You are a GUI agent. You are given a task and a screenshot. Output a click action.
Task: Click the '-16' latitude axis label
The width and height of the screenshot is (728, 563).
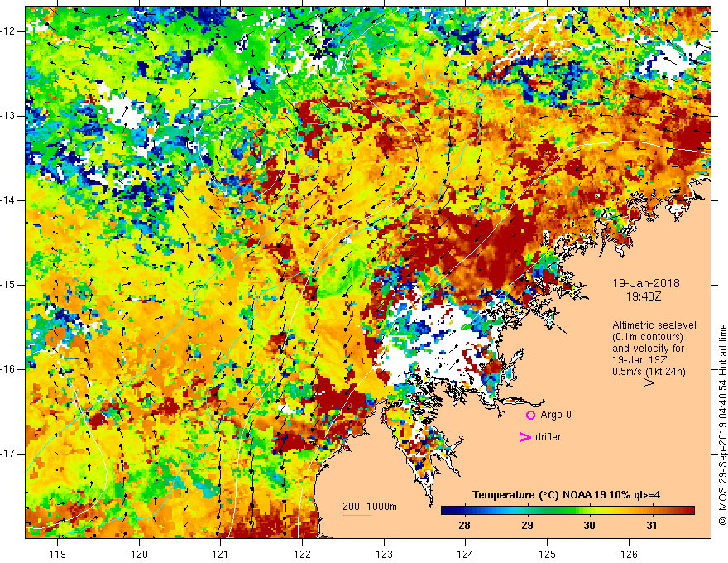(9, 369)
